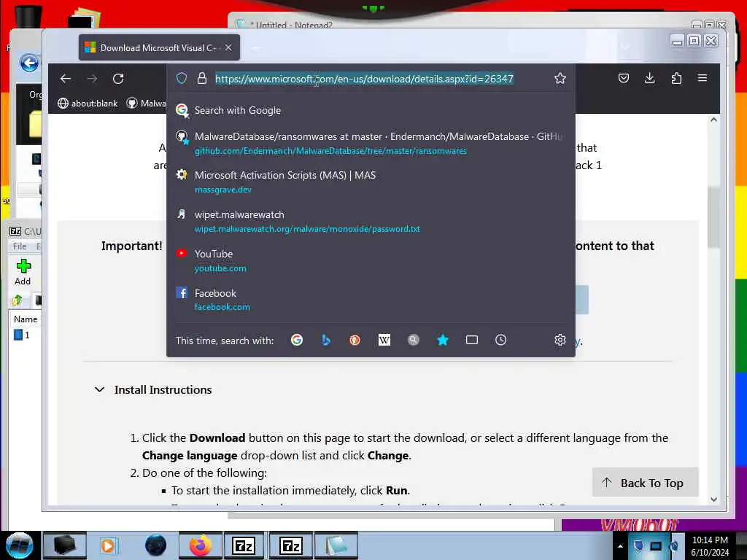Open the Windows Start orb

pyautogui.click(x=20, y=545)
